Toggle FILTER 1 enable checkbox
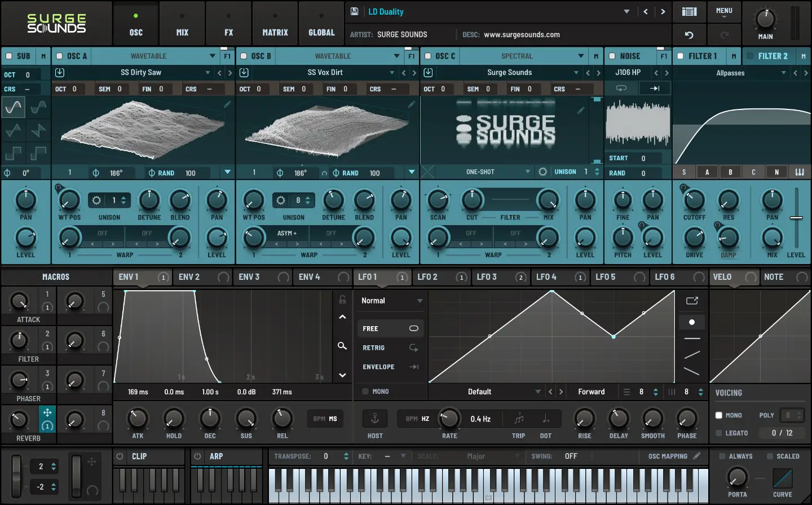The image size is (812, 505). pos(681,56)
